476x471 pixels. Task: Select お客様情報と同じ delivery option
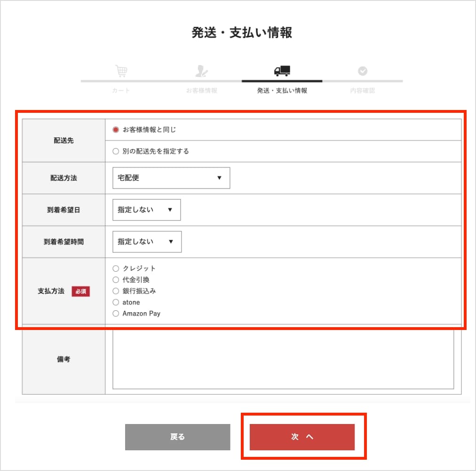pos(116,130)
